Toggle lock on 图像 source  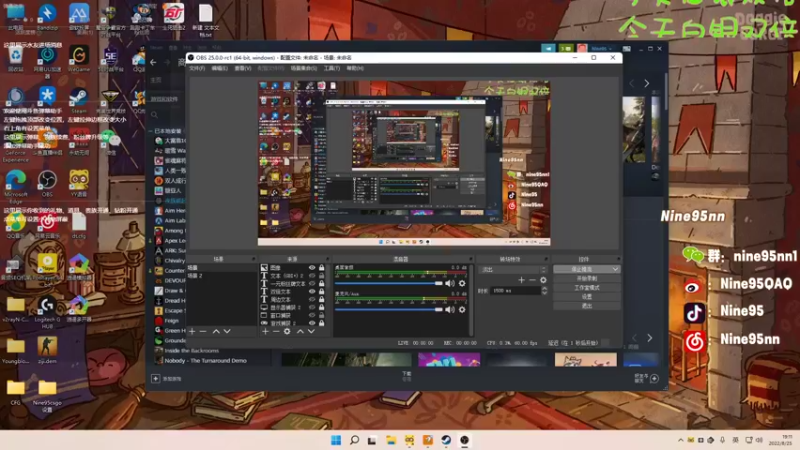pos(321,268)
